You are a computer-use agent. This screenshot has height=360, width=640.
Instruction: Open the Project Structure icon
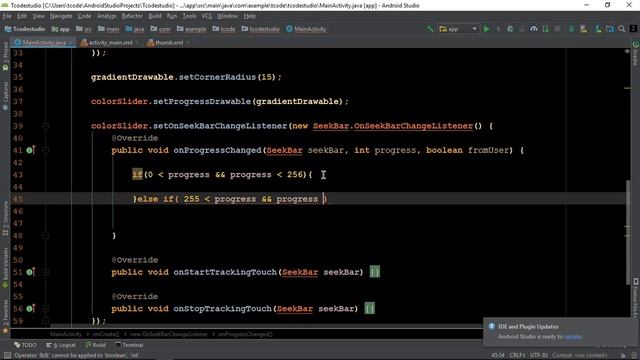(610, 29)
